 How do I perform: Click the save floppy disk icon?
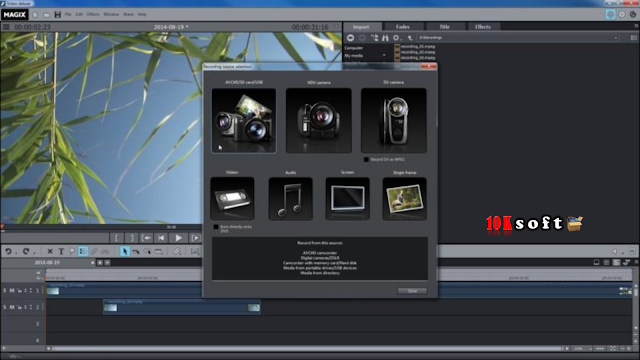pyautogui.click(x=58, y=15)
